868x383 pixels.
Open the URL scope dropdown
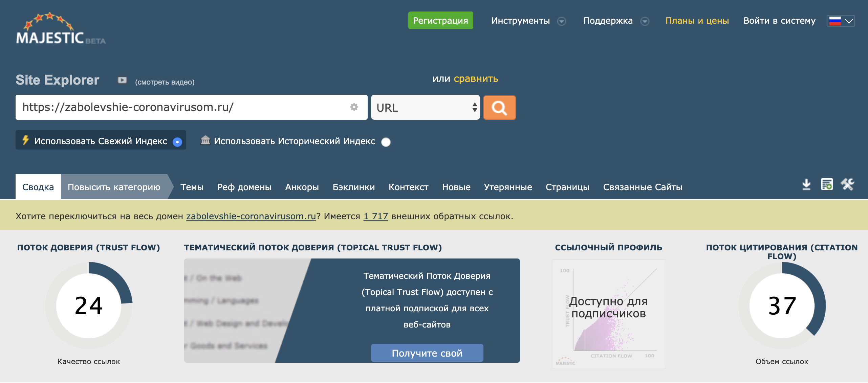tap(425, 108)
